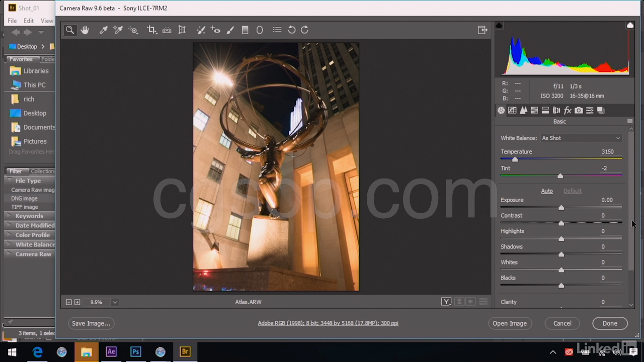
Task: Select the Spot Removal tool
Action: click(x=201, y=30)
